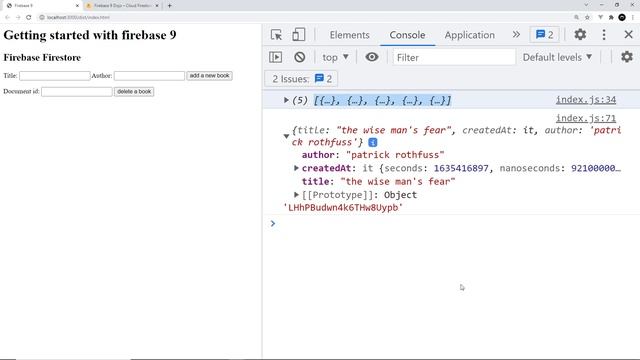The height and width of the screenshot is (360, 640).
Task: Open the Application tab
Action: pos(469,35)
